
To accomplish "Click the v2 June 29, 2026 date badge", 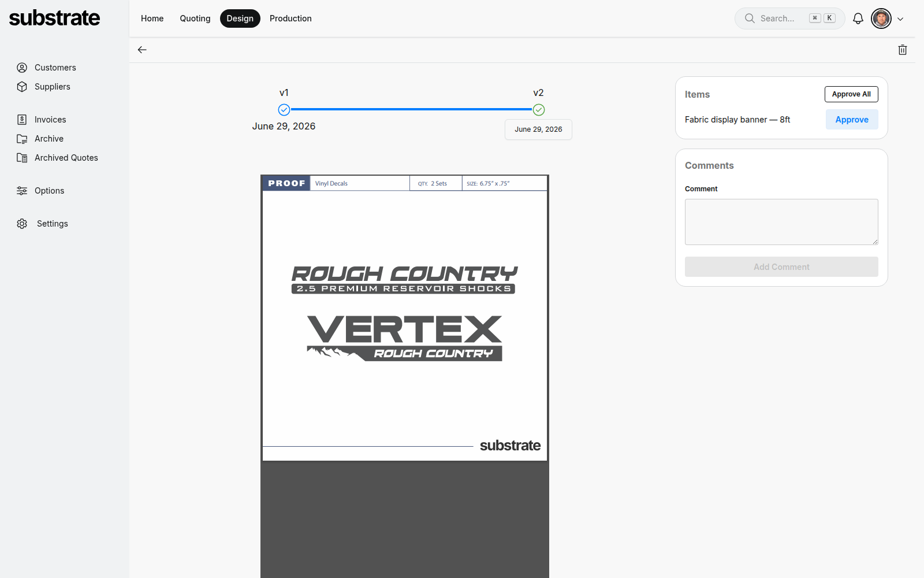I will click(x=539, y=129).
